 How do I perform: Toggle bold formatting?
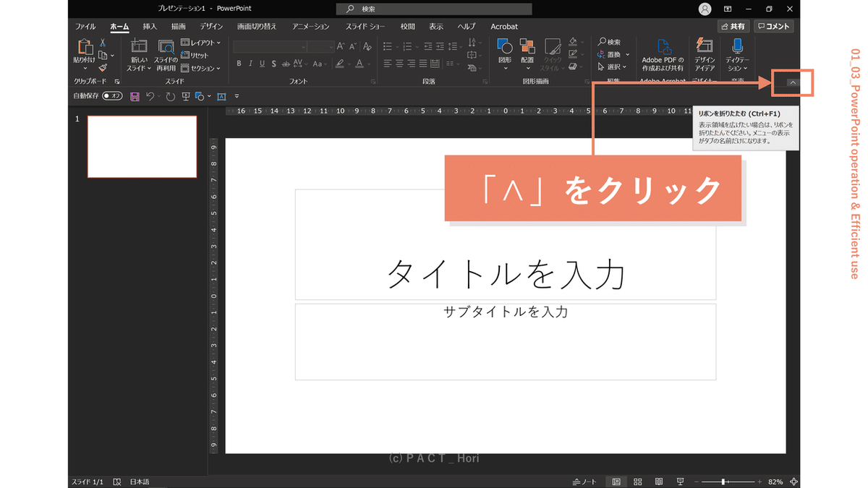[x=239, y=64]
